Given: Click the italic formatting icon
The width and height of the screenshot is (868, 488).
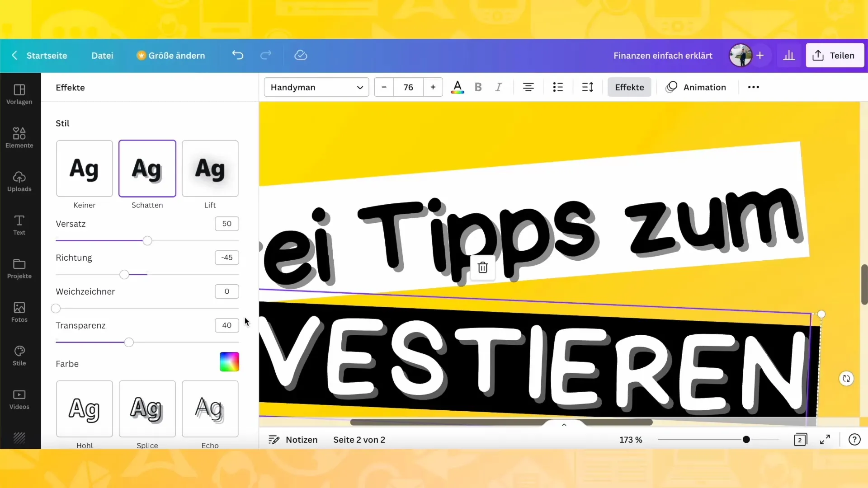Looking at the screenshot, I should (498, 87).
